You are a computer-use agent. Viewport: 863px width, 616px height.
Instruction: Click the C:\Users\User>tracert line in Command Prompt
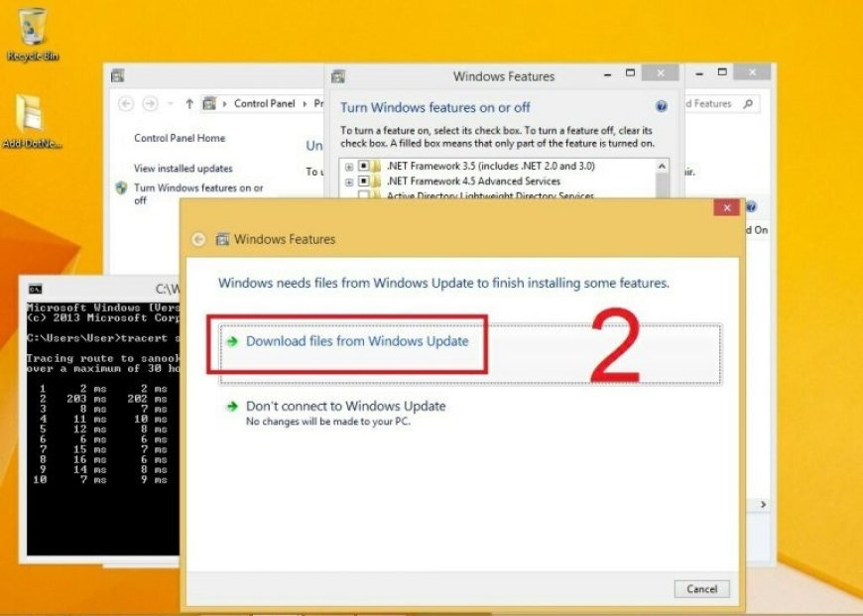tap(103, 338)
